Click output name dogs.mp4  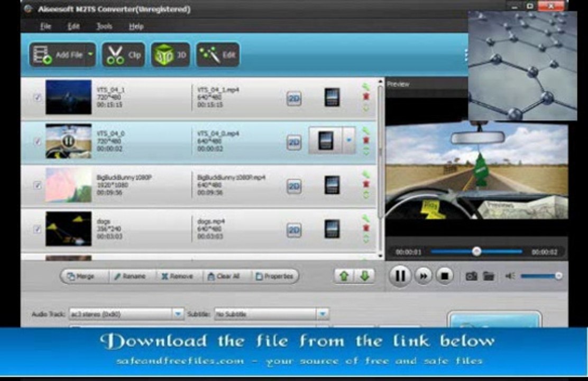(x=211, y=221)
